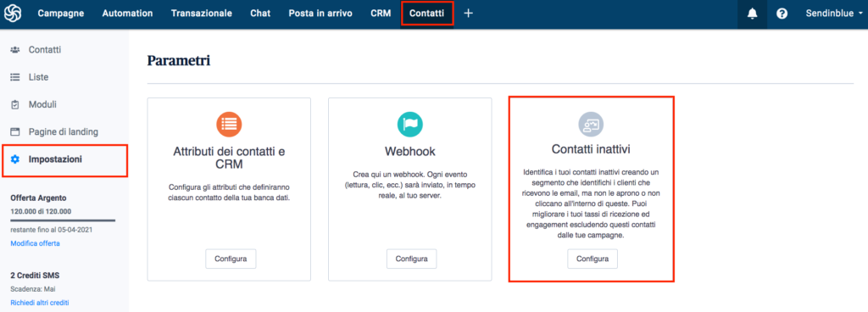Screen dimensions: 868x312
Task: Click the Richiedi altri crediti link
Action: (x=40, y=303)
